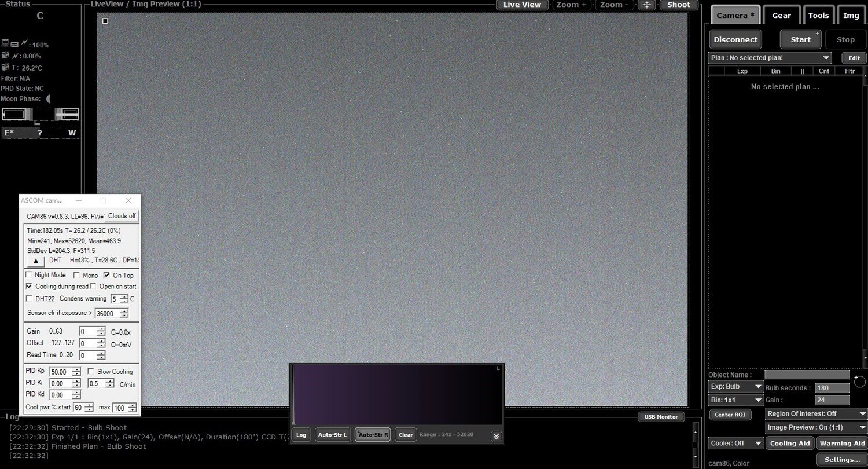Click the Offset stepper arrows

pos(101,343)
